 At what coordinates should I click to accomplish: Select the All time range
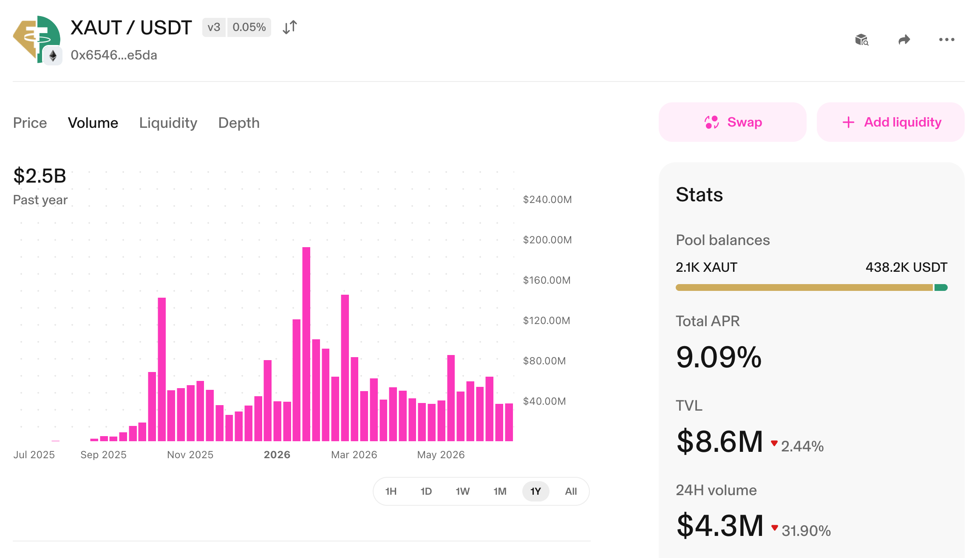click(x=571, y=491)
